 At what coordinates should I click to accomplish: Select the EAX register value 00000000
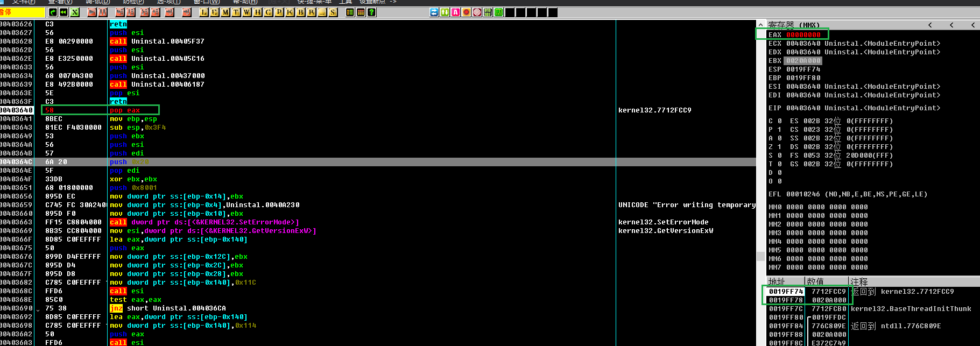pyautogui.click(x=803, y=35)
